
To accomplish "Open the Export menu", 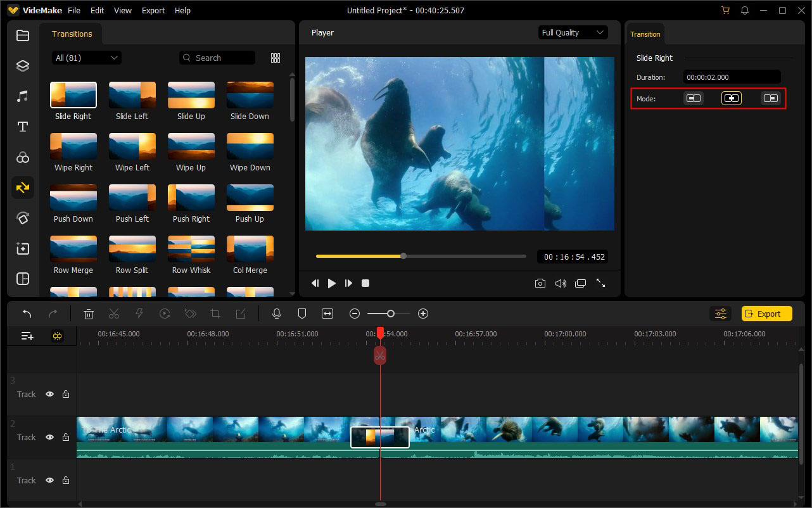I will click(153, 11).
